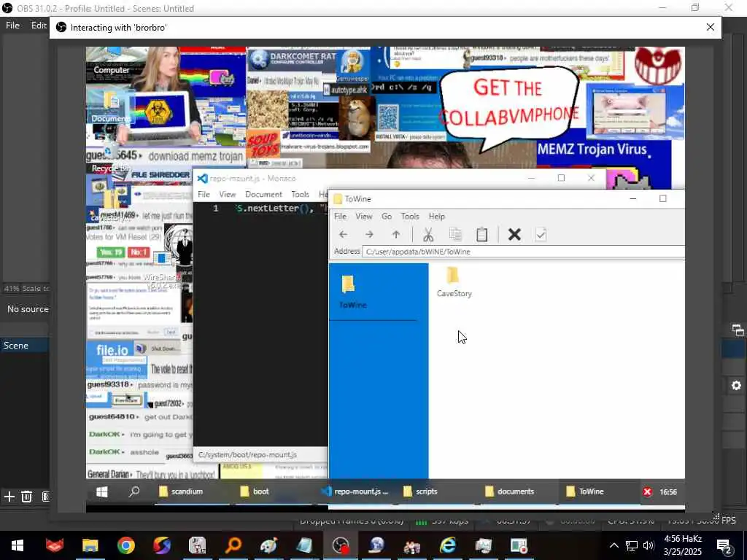Click the OBS icon on host taskbar
Screen dimensions: 747x560
(341, 545)
